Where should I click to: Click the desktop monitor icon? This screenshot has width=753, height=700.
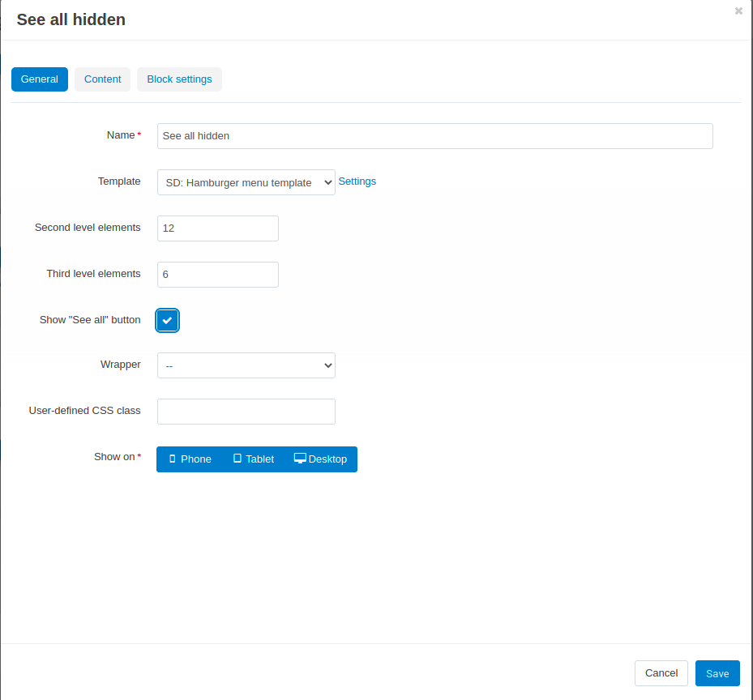[x=300, y=459]
